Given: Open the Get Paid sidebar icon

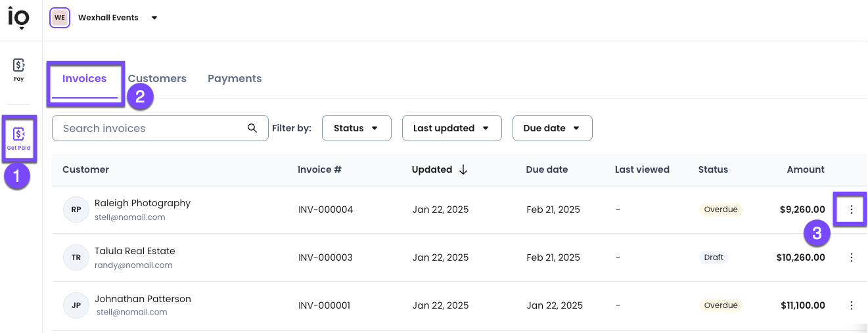Looking at the screenshot, I should pos(18,139).
